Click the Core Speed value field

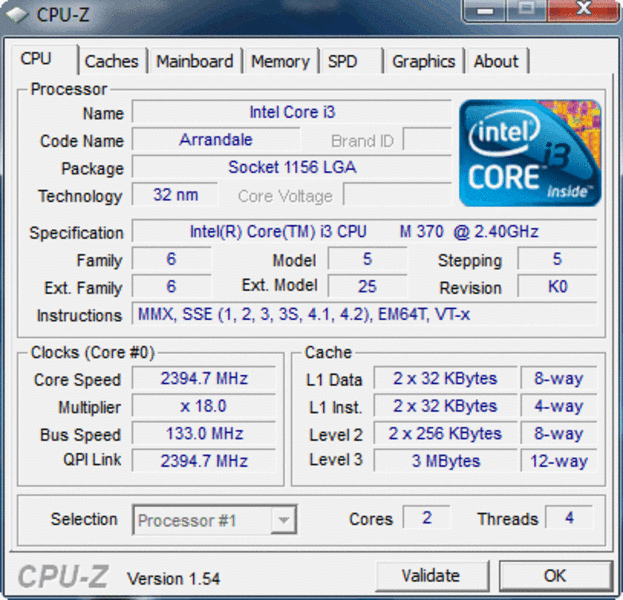(x=204, y=378)
